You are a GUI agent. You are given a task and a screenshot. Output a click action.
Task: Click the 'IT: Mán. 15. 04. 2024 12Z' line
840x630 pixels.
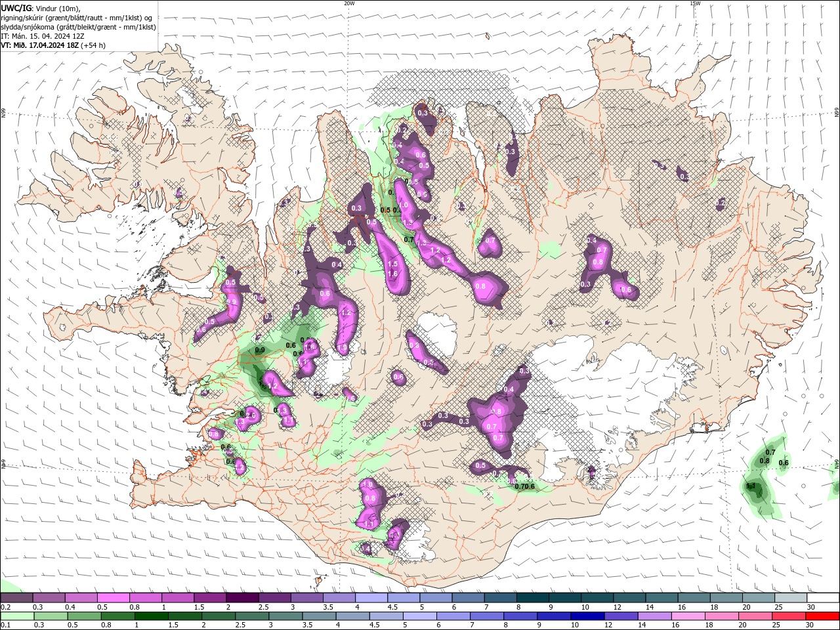coord(43,36)
